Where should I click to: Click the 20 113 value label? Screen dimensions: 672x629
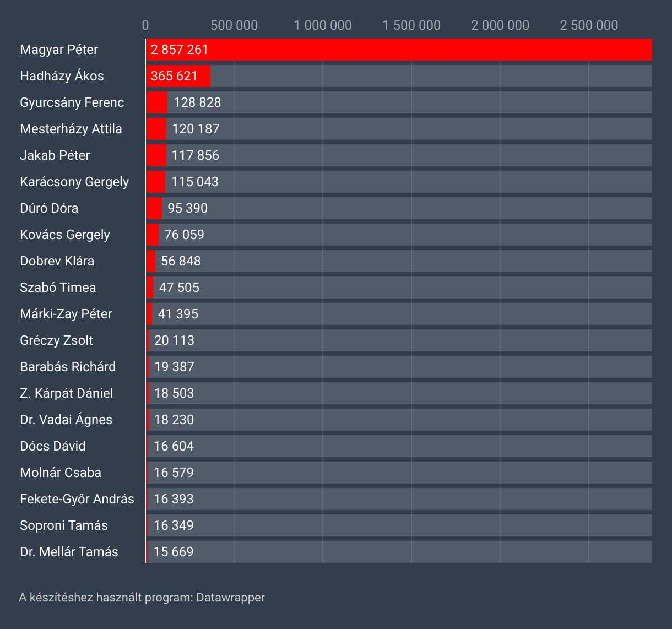click(174, 340)
